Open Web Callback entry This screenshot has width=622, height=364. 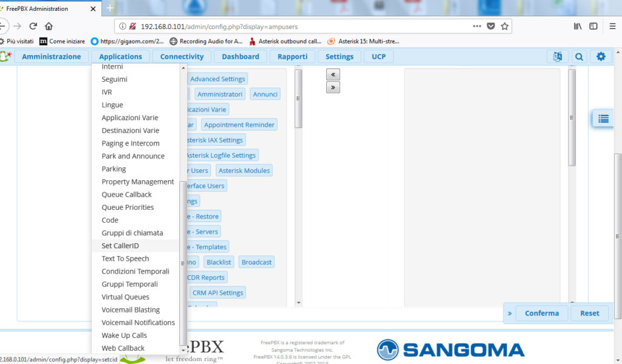click(135, 348)
